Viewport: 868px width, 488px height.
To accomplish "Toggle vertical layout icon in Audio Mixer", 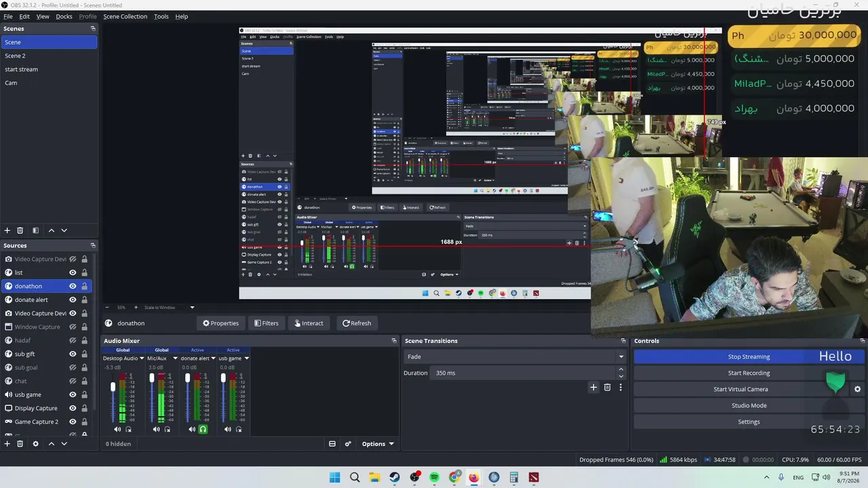I will pos(332,444).
